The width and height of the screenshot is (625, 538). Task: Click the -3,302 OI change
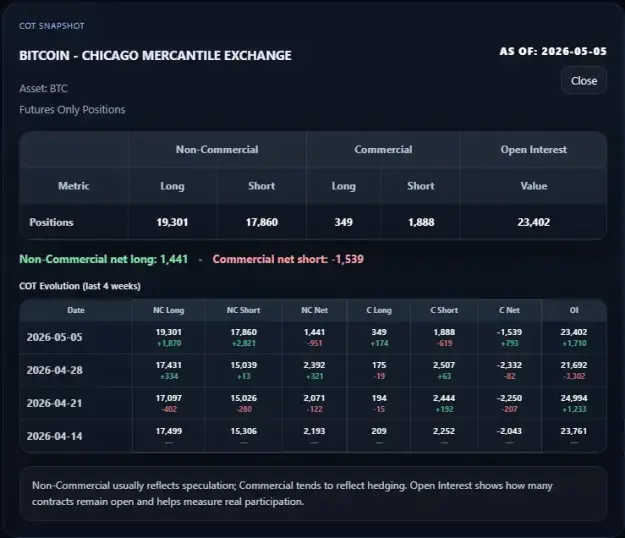[x=574, y=376]
